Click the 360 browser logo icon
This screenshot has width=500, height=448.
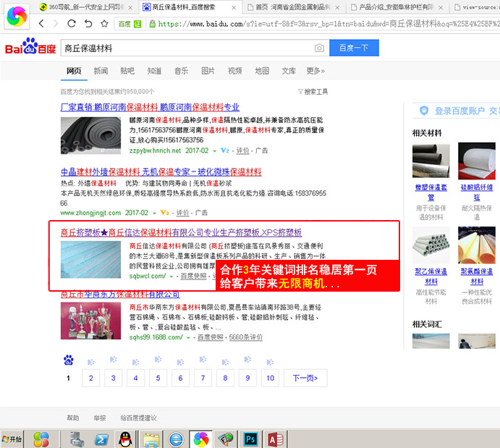(17, 16)
